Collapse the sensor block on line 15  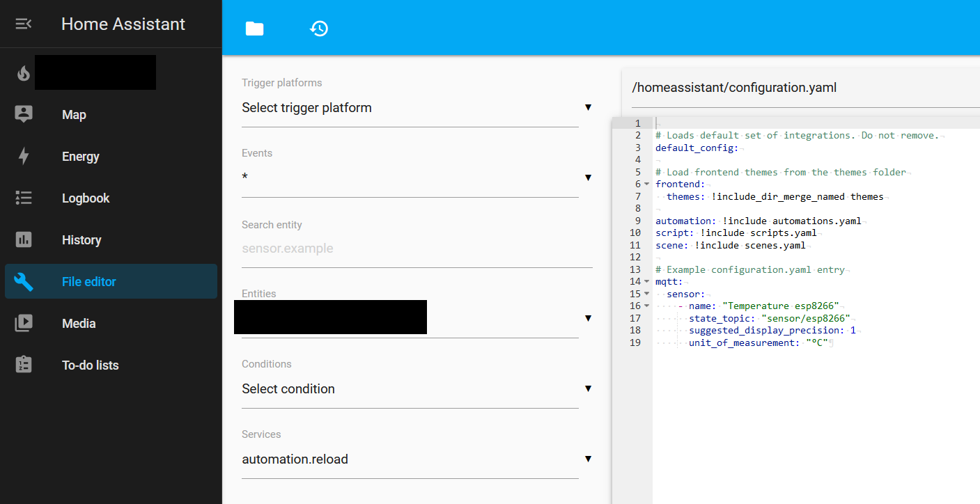click(647, 294)
